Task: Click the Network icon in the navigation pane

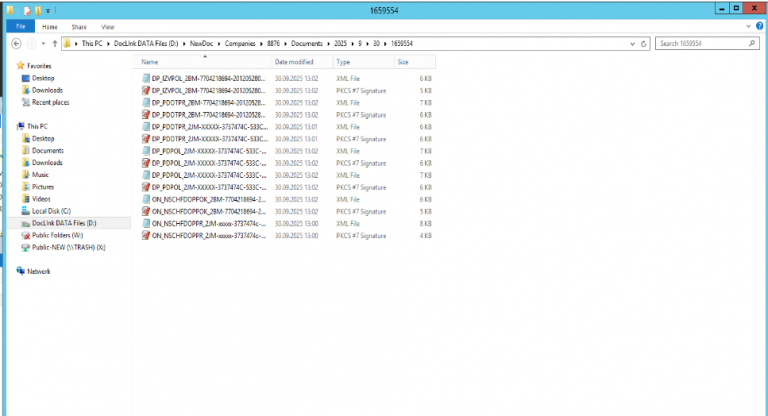Action: pyautogui.click(x=21, y=271)
